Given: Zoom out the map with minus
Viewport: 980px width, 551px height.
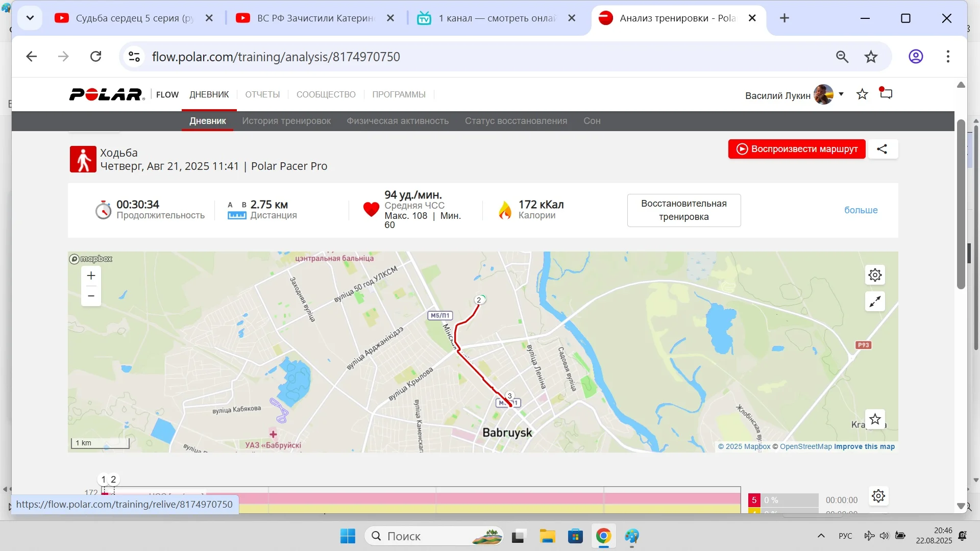Looking at the screenshot, I should pos(91,296).
